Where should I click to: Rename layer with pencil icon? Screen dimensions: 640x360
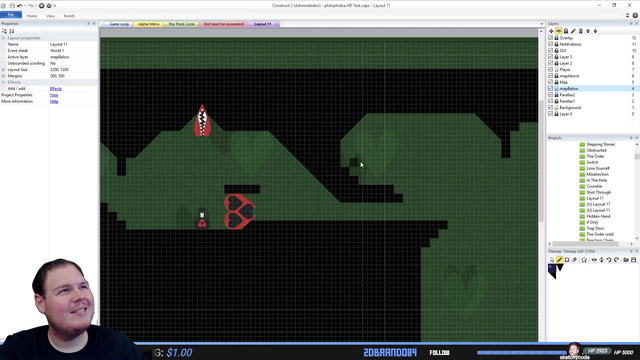click(x=573, y=31)
